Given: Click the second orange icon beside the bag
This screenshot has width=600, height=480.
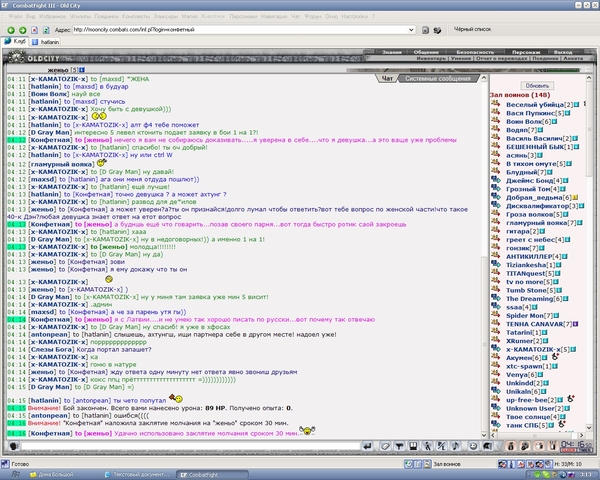Looking at the screenshot, I should 525,446.
